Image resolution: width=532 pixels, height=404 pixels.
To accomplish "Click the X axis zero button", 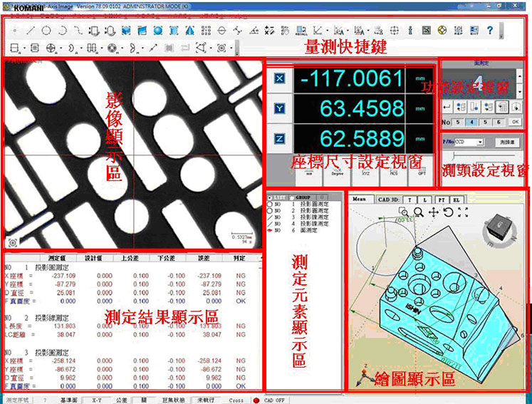I will click(279, 78).
